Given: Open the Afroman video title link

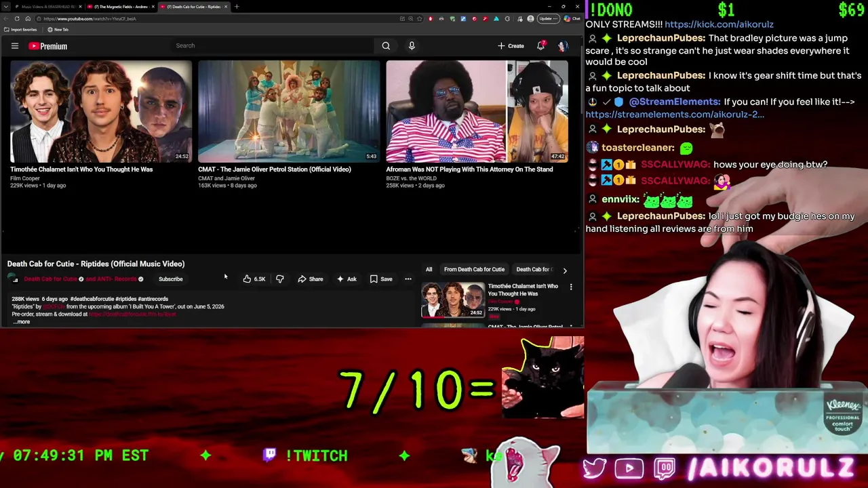Looking at the screenshot, I should (x=469, y=169).
